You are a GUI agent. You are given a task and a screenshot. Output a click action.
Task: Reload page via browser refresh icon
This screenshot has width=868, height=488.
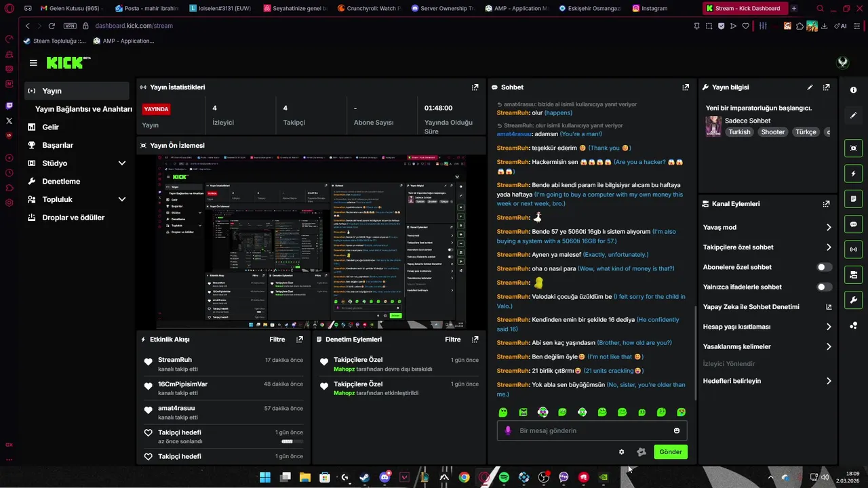pyautogui.click(x=52, y=26)
